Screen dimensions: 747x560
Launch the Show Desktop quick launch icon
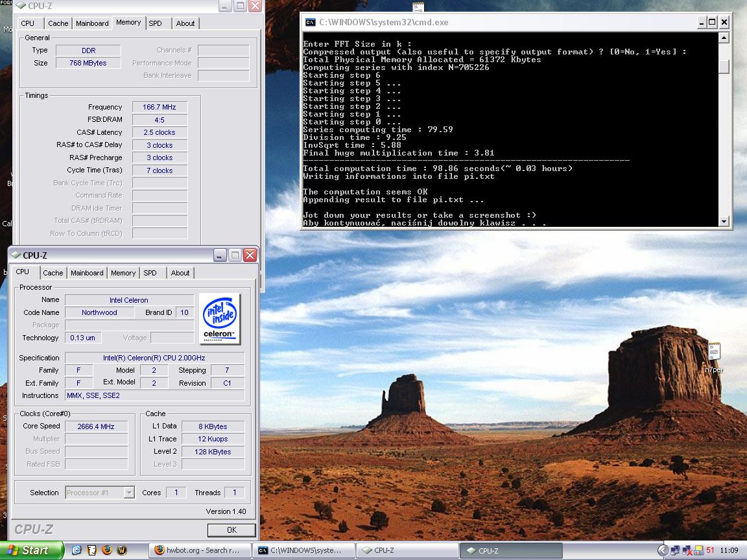pos(77,550)
